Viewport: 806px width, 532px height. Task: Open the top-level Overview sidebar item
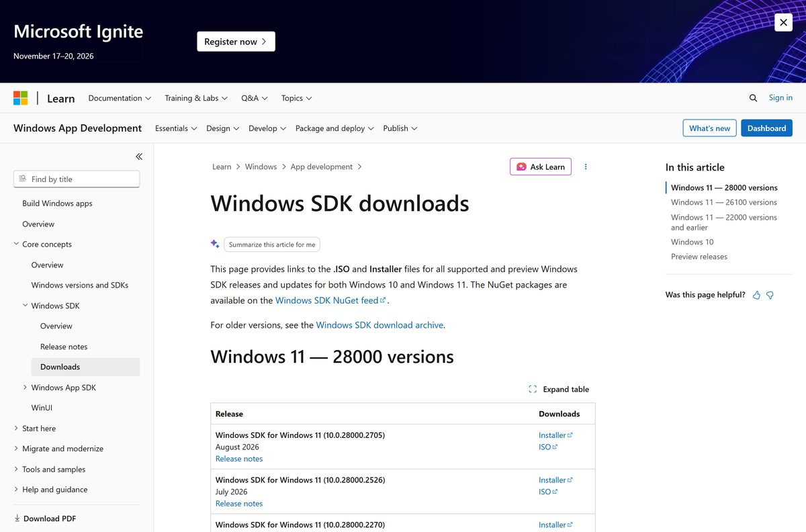[x=38, y=224]
